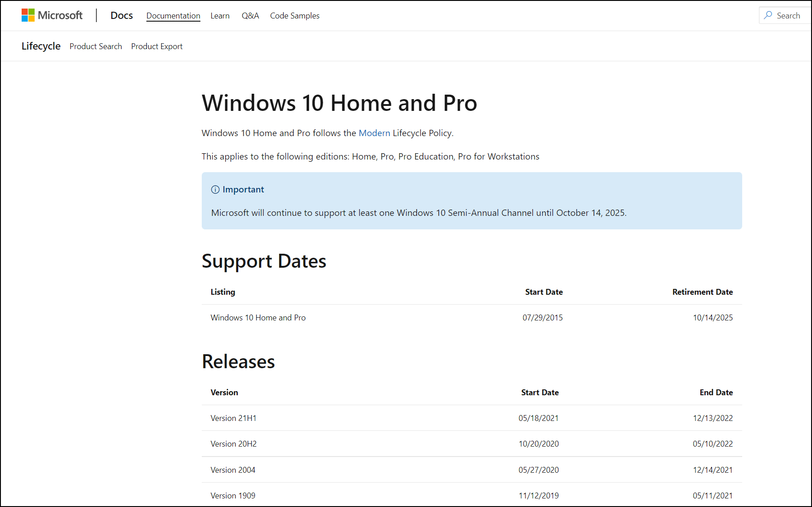Open details for Version 20H2
The width and height of the screenshot is (812, 507).
coord(233,443)
